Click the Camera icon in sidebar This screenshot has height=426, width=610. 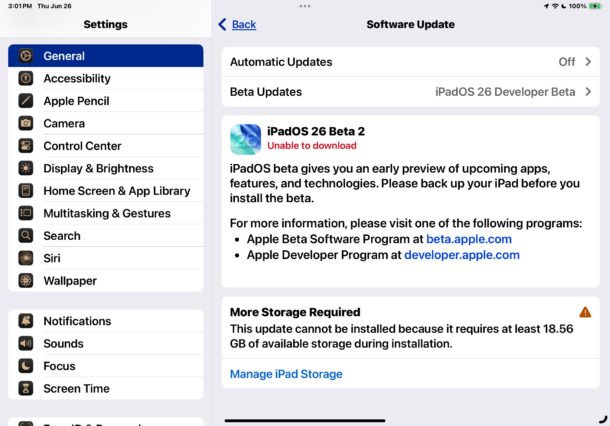coord(26,123)
